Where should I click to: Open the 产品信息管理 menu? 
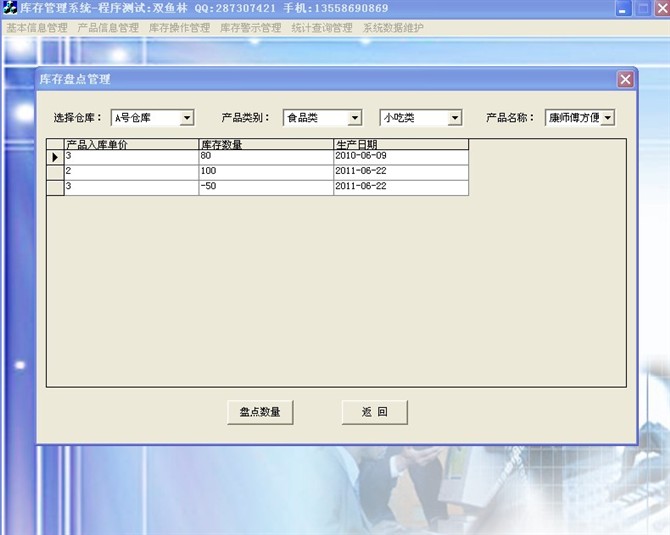[x=108, y=28]
